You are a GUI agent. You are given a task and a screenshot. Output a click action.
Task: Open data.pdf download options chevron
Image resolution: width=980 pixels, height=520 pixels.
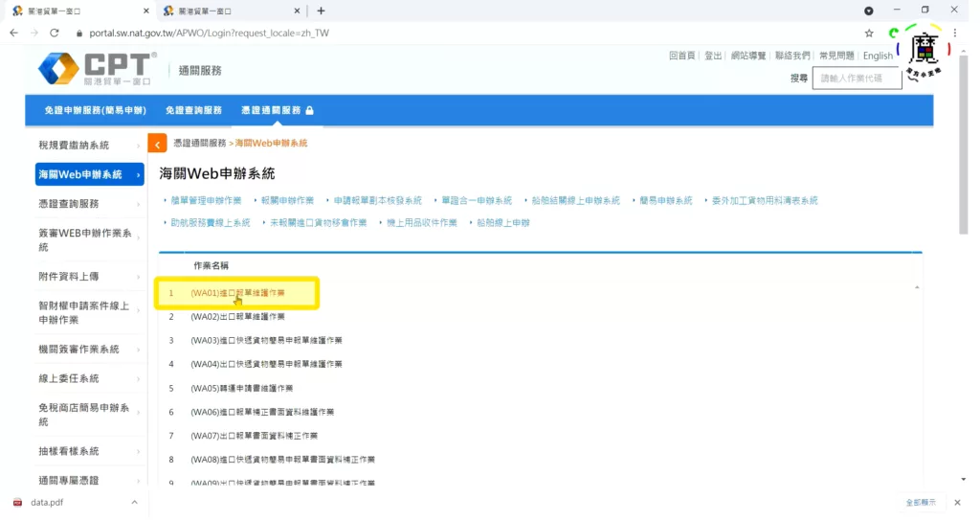[134, 503]
